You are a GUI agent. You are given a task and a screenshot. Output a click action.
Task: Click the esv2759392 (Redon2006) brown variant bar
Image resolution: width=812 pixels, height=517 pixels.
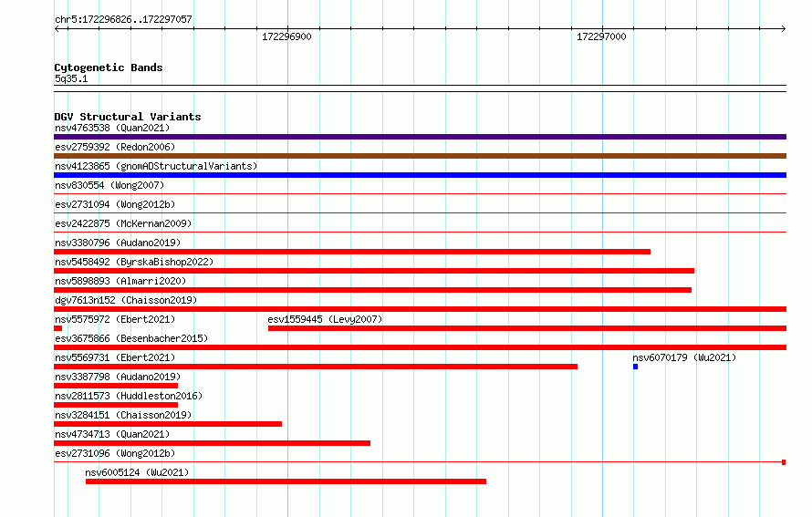point(420,156)
